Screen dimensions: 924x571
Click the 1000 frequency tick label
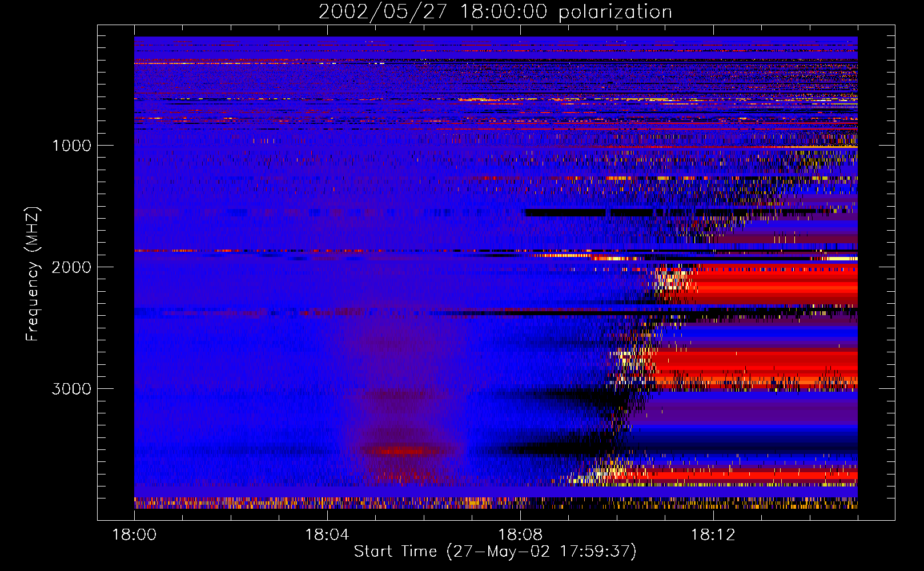[71, 146]
